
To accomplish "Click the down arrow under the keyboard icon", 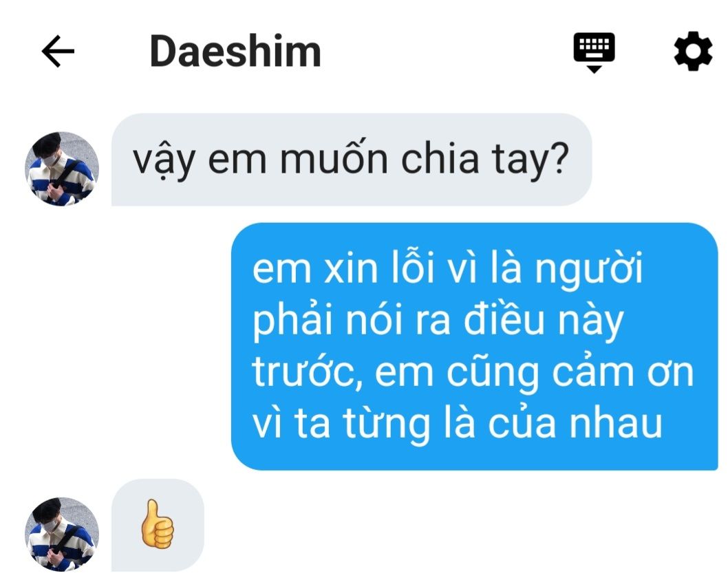I will (594, 69).
